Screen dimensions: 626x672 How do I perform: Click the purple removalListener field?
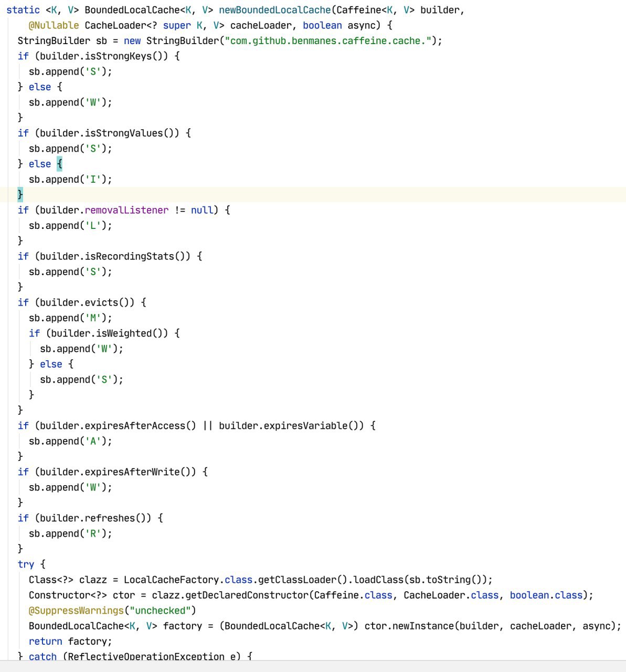[x=126, y=210]
